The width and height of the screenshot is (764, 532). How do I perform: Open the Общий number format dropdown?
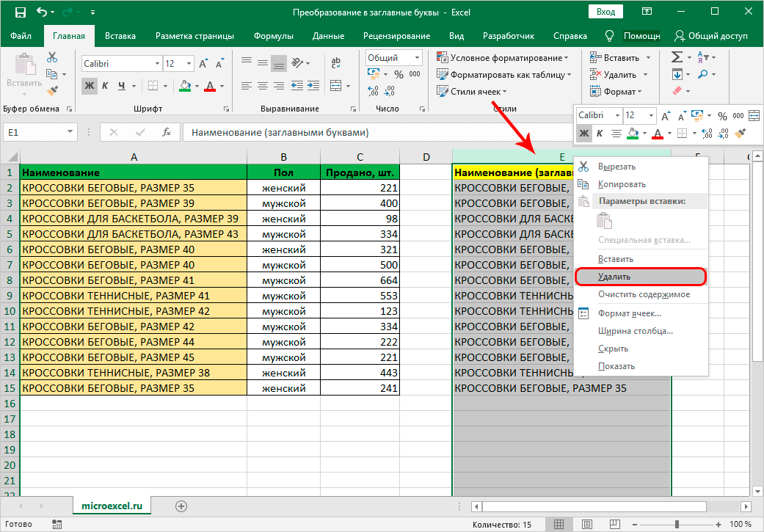417,58
